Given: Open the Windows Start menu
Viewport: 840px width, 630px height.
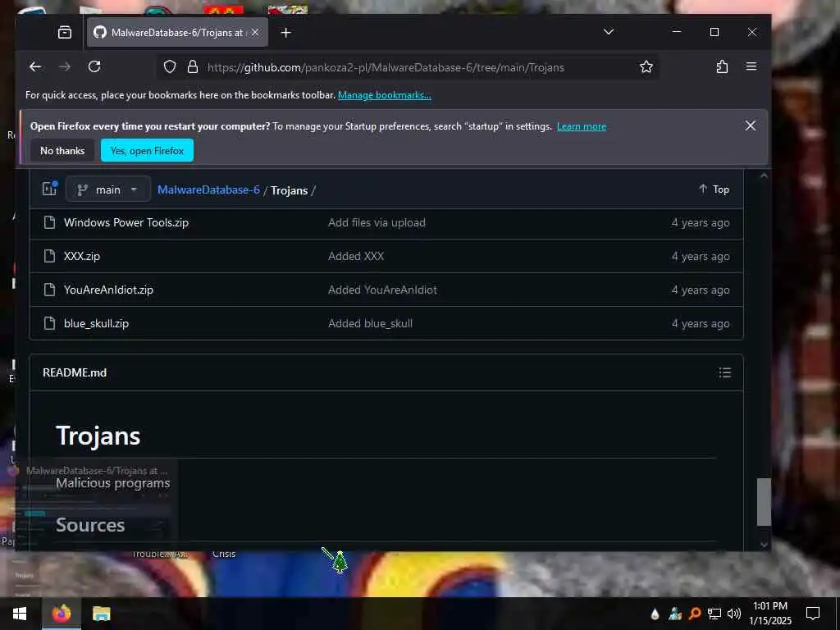Looking at the screenshot, I should [20, 614].
